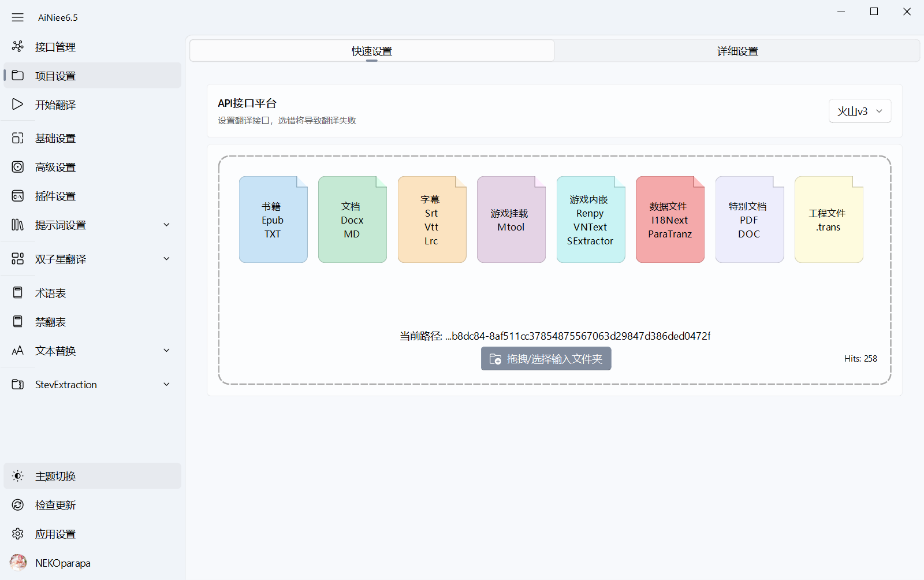This screenshot has width=924, height=580.
Task: Open the 火山v3 API platform dropdown
Action: tap(860, 111)
